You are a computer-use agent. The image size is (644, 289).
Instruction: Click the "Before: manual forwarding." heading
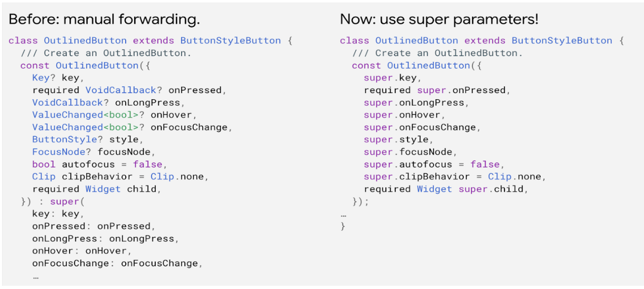point(104,20)
